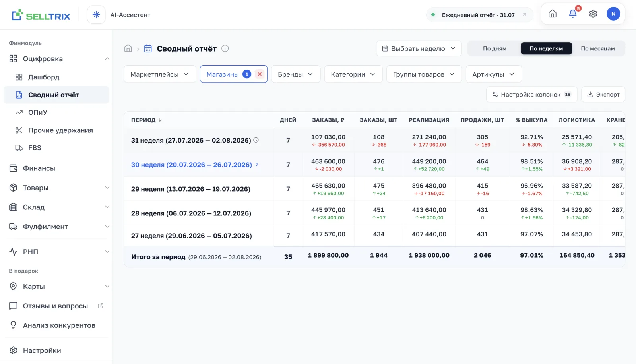Expand the Товары section

[107, 188]
